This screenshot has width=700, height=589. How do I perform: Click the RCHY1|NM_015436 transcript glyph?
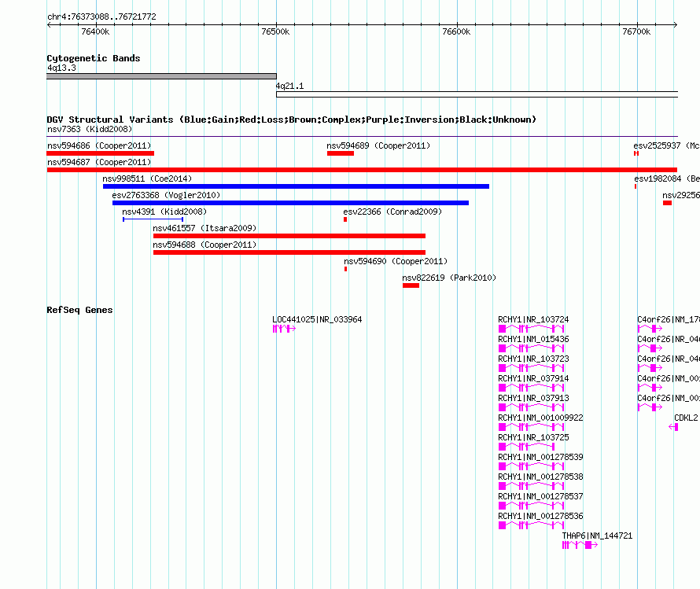pyautogui.click(x=531, y=348)
